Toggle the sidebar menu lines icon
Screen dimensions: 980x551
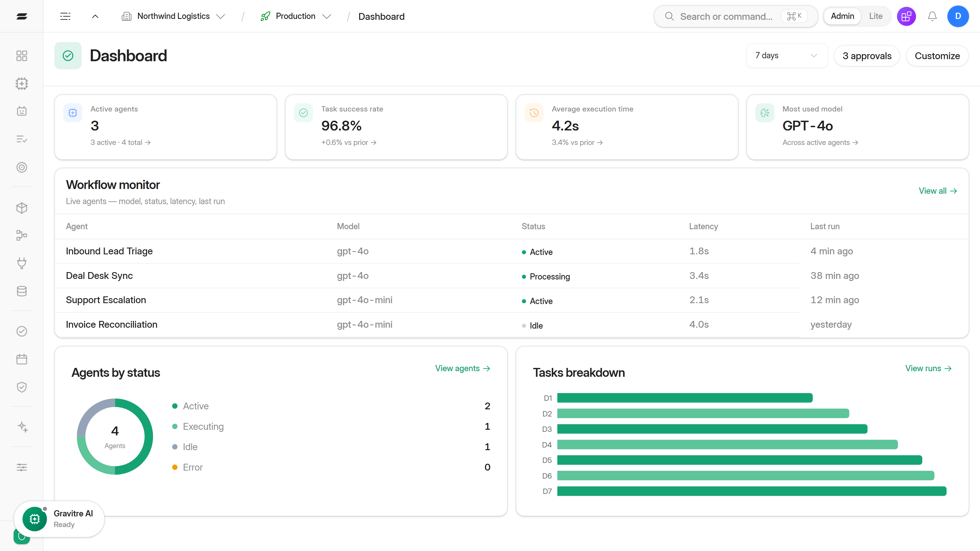tap(65, 16)
